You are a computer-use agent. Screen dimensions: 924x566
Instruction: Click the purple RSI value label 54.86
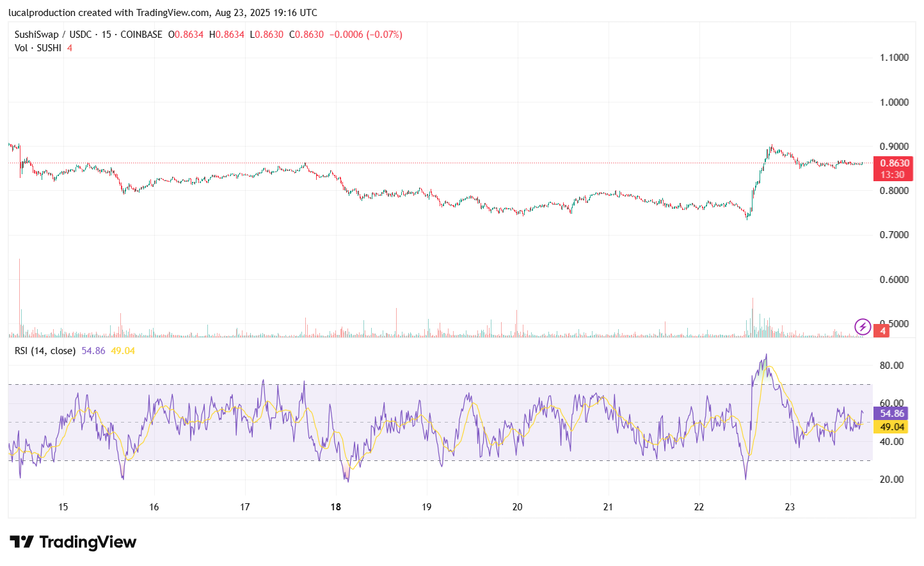(x=891, y=414)
